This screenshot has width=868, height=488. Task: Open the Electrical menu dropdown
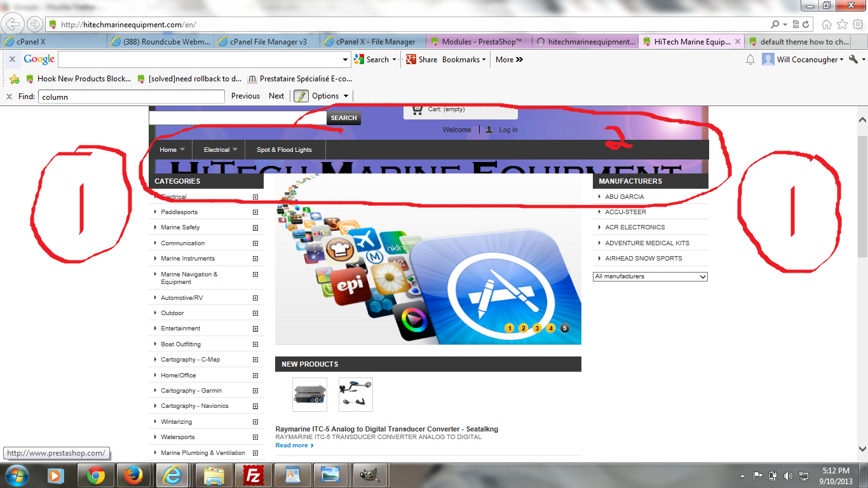point(235,150)
